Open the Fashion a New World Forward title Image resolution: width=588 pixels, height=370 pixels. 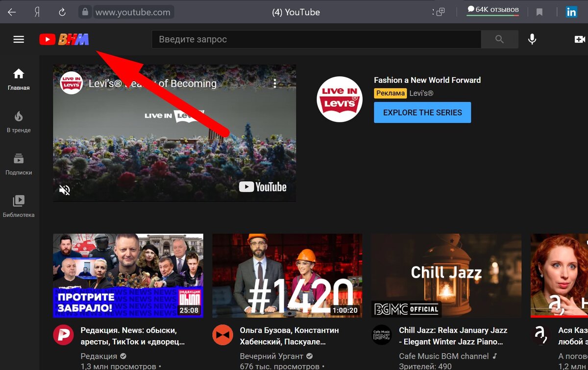pyautogui.click(x=427, y=80)
